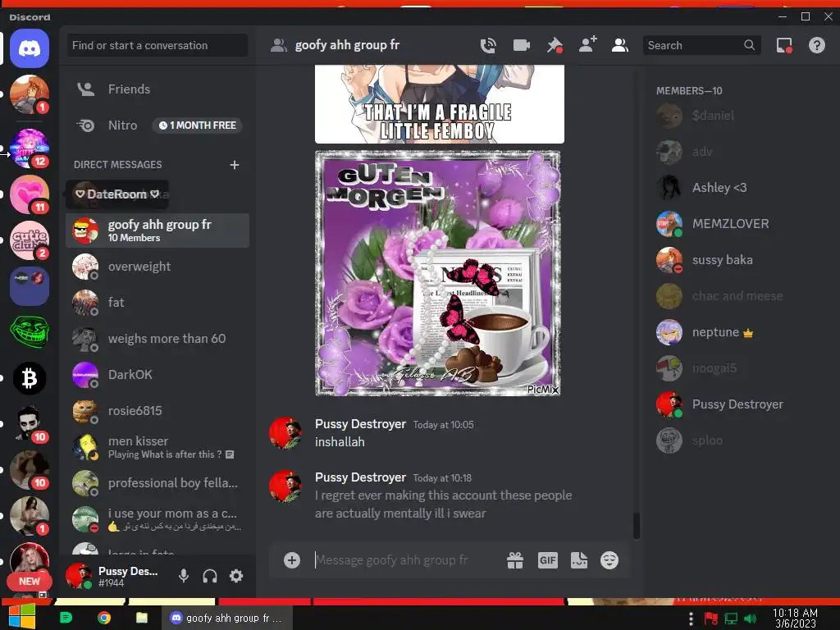Image resolution: width=840 pixels, height=630 pixels.
Task: Create a new DM with plus icon
Action: [x=234, y=165]
